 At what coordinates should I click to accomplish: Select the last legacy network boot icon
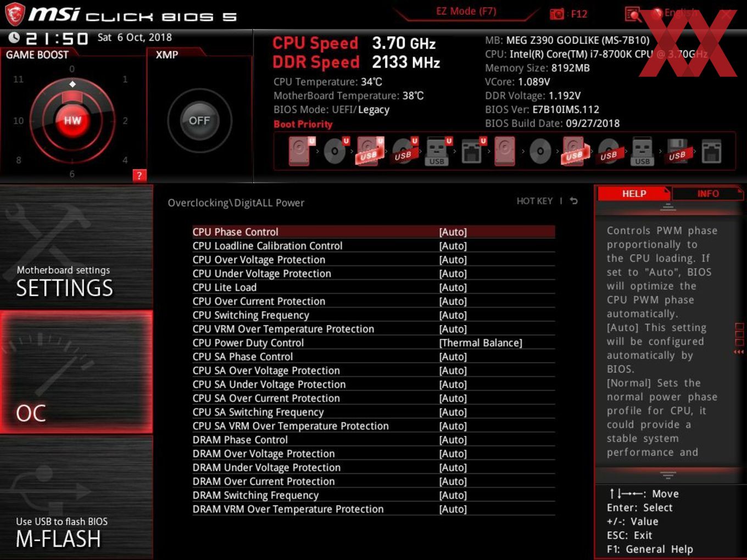(711, 151)
